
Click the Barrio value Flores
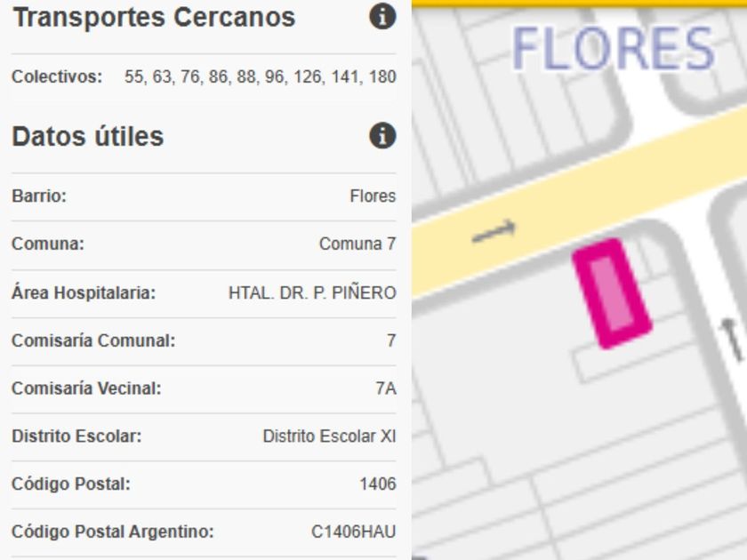coord(373,196)
